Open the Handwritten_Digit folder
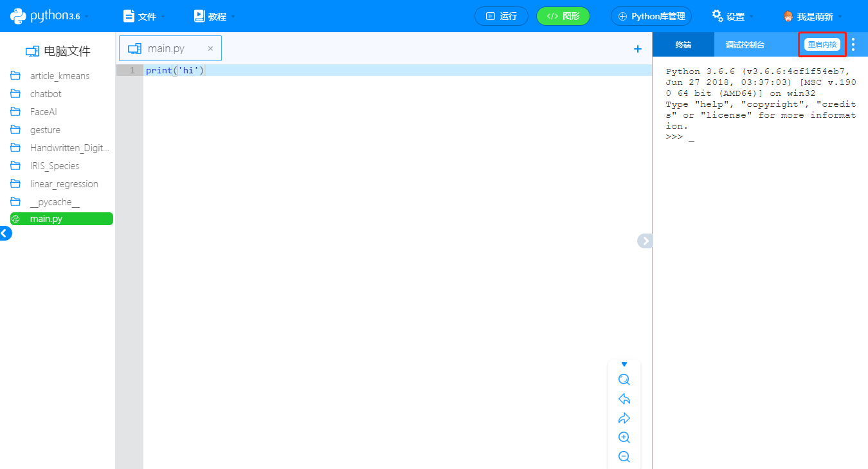The height and width of the screenshot is (469, 868). (69, 148)
